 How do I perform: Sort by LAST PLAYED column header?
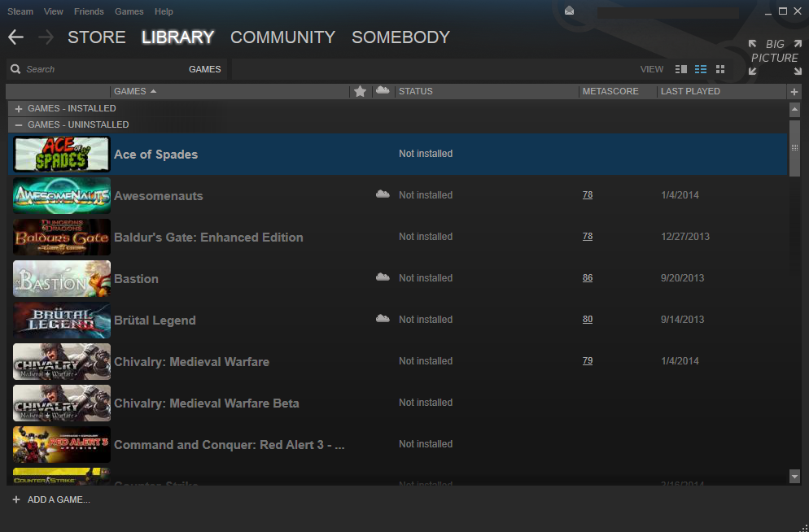(690, 91)
